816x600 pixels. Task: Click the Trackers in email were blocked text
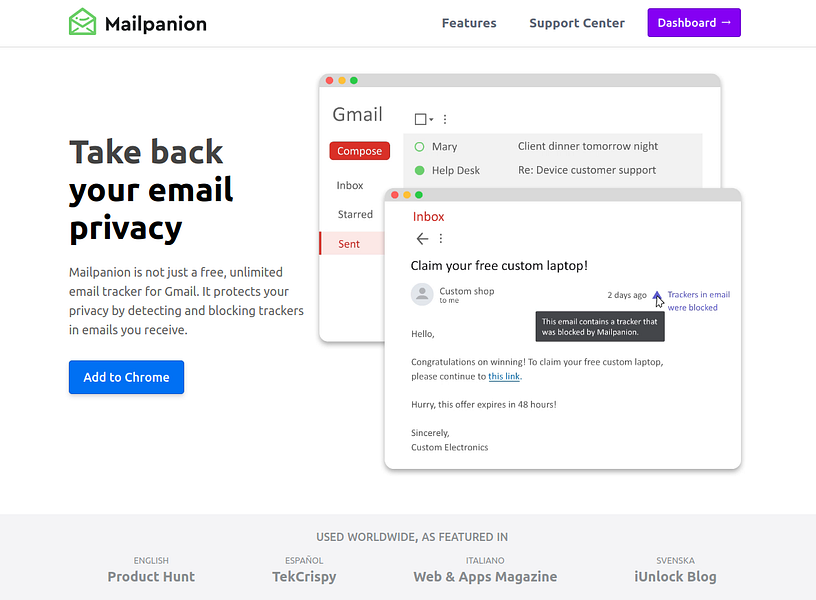[x=698, y=301]
